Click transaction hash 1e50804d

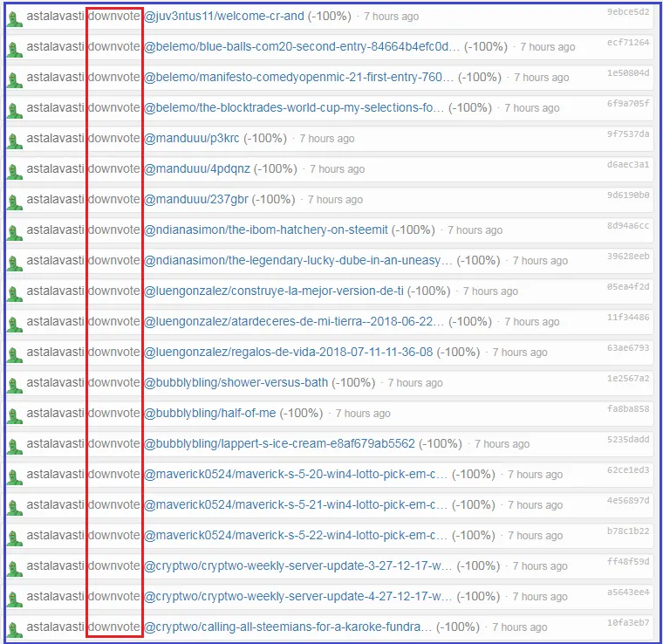coord(628,72)
